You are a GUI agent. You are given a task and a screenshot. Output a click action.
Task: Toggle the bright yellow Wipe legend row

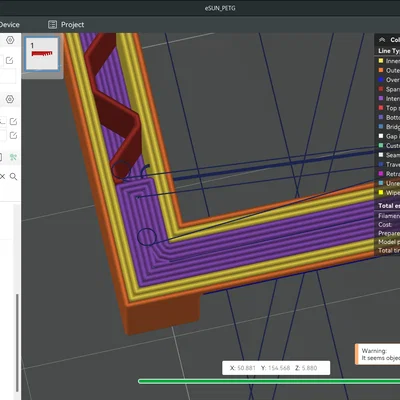pos(388,192)
